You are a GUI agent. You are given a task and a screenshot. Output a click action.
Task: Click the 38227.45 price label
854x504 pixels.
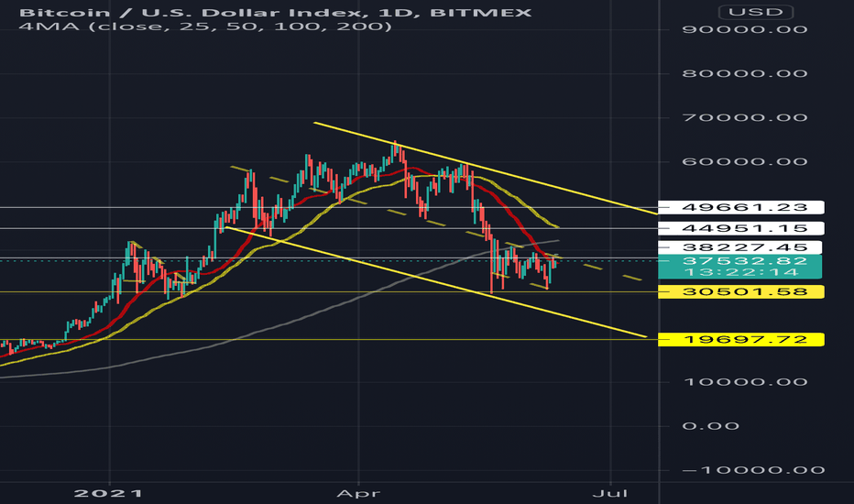click(x=741, y=248)
